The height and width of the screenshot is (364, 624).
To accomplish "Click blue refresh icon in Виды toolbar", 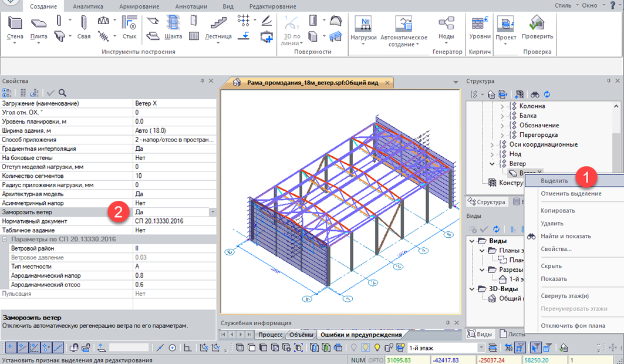I will pyautogui.click(x=496, y=229).
